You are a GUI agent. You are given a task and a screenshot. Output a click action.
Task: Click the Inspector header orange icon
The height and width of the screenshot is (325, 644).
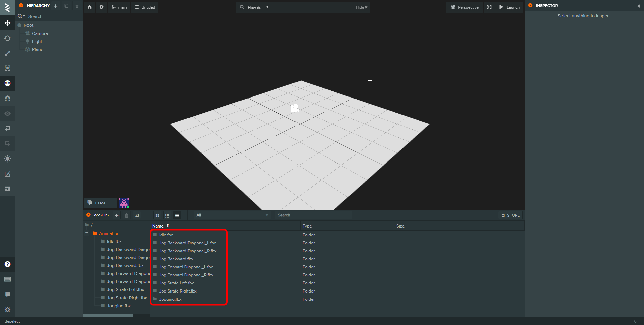(530, 5)
